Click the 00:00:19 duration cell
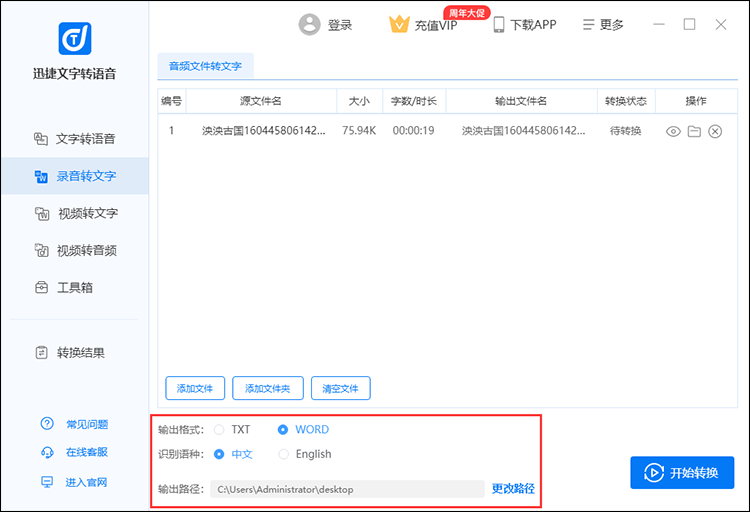 point(413,131)
